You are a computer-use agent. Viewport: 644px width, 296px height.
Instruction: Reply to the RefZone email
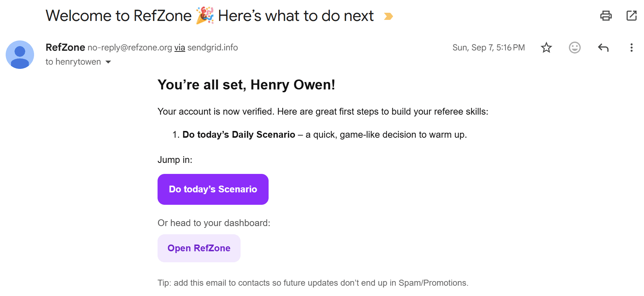click(603, 48)
